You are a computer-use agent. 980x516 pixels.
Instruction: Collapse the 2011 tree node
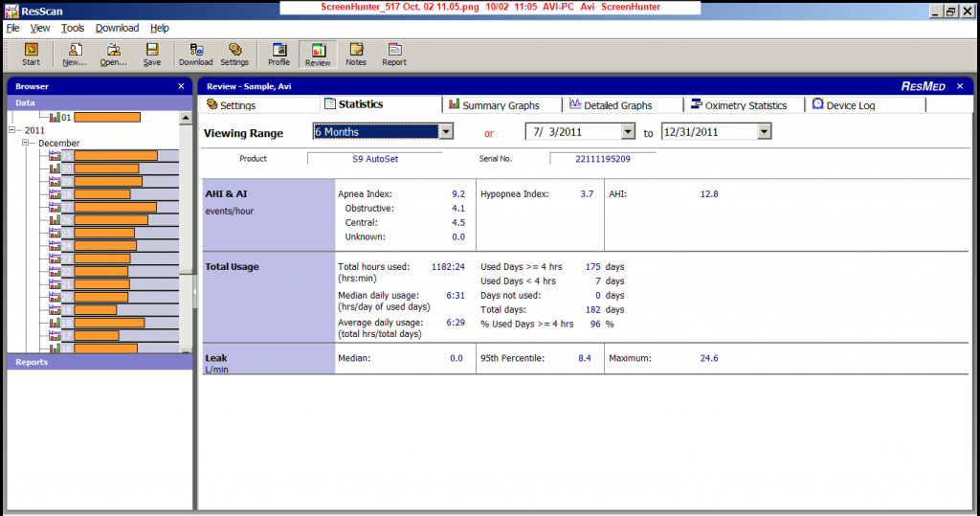[12, 130]
